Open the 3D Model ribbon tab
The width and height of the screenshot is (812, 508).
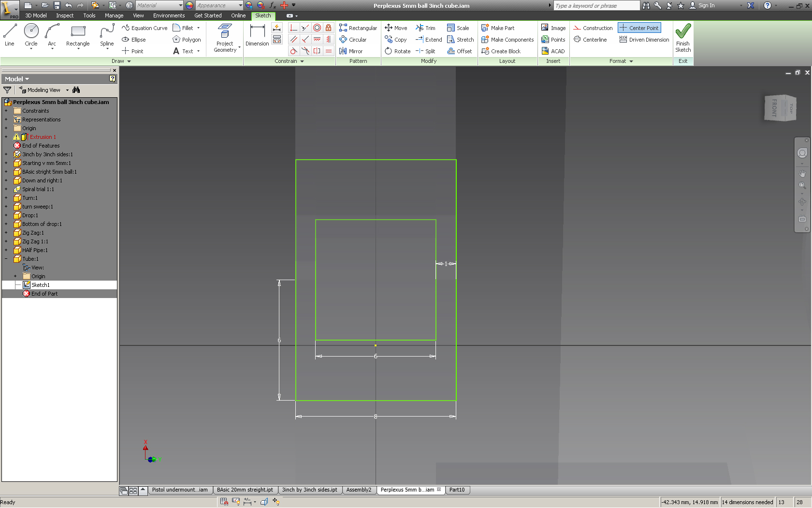coord(36,15)
